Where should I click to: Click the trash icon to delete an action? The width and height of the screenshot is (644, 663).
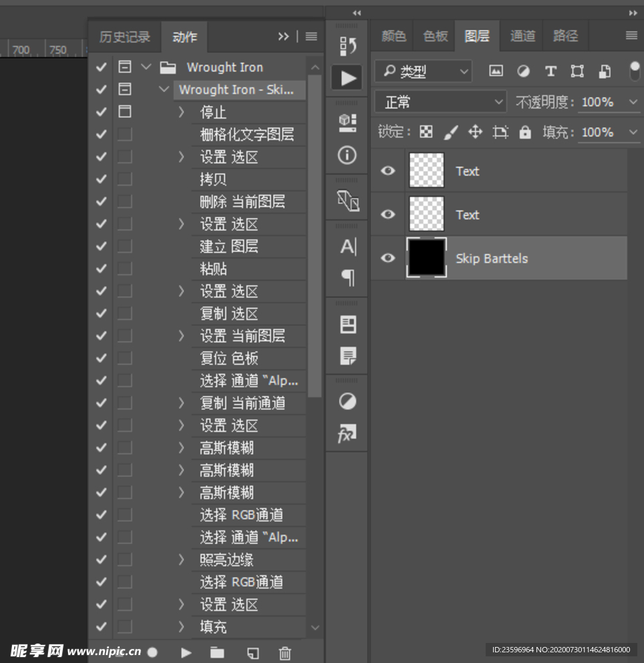[x=285, y=653]
